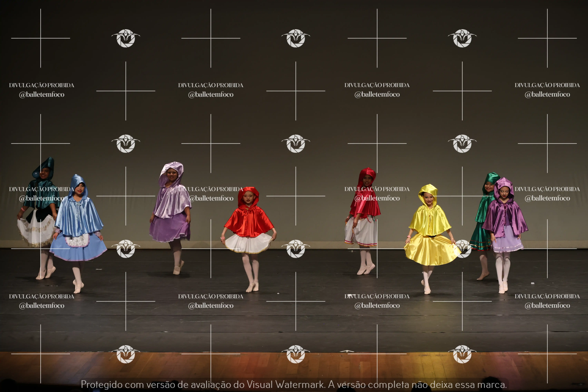Click the Visual Watermark trial notice text
This screenshot has height=392, width=588.
294,384
